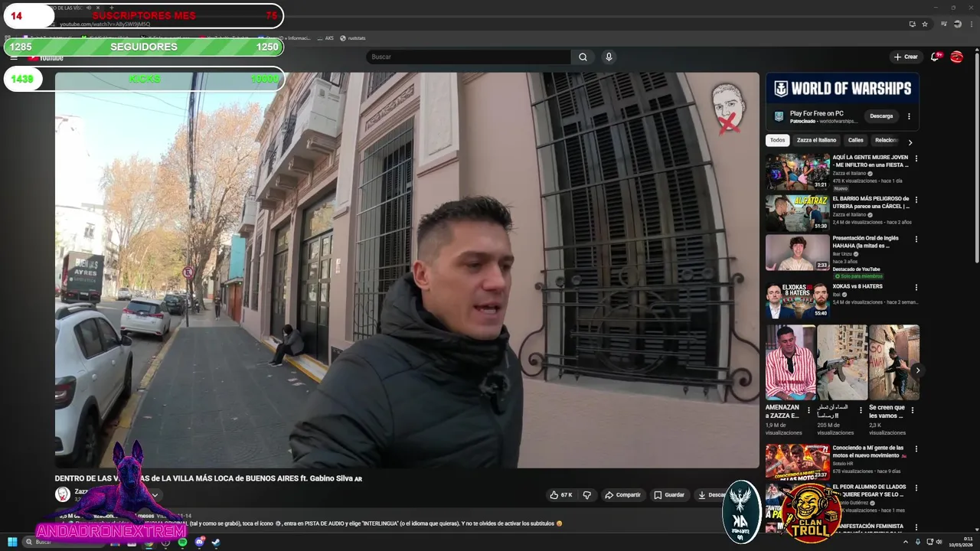Open the account avatar menu
This screenshot has width=980, height=551.
956,57
